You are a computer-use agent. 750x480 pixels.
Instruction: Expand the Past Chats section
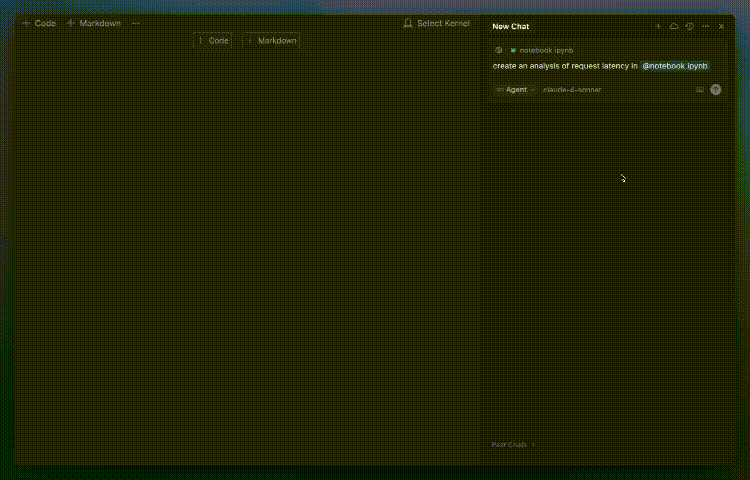pyautogui.click(x=513, y=444)
